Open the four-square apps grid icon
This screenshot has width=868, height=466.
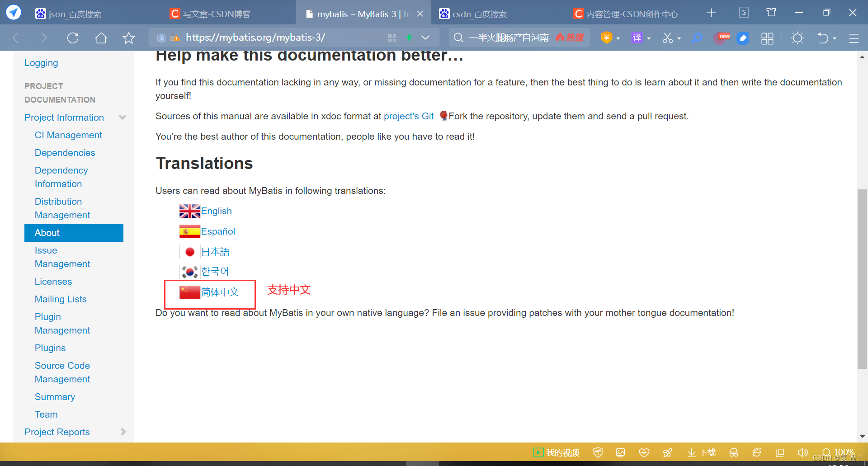[x=767, y=38]
